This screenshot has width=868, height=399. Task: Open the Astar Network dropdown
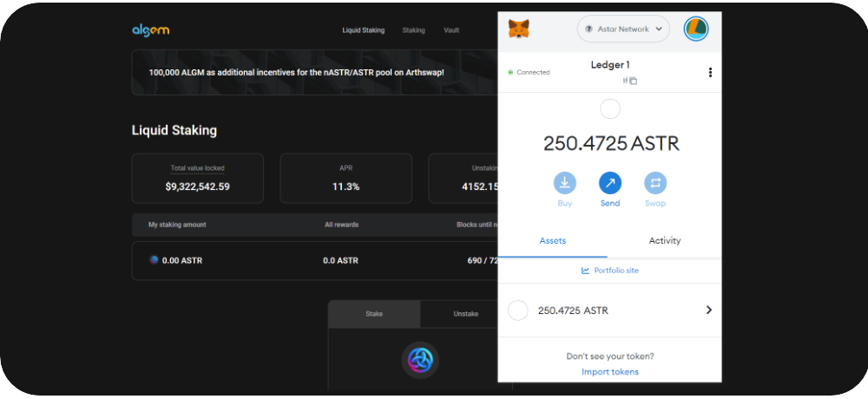[623, 29]
